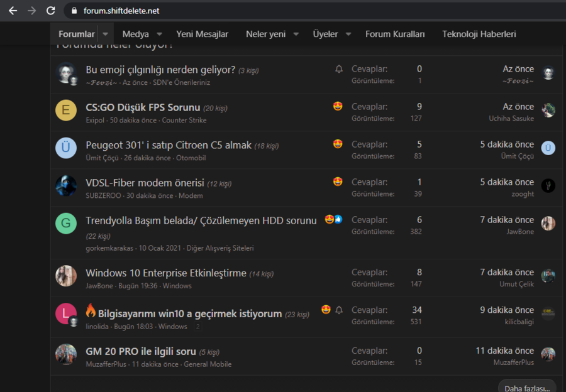Open thread 'Trendyolla Başım belada'
The image size is (566, 392).
[x=201, y=220]
